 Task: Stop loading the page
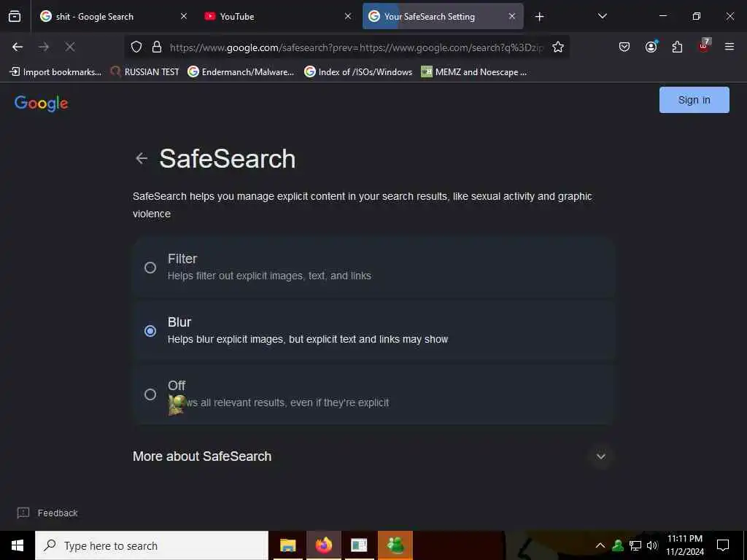[x=69, y=47]
